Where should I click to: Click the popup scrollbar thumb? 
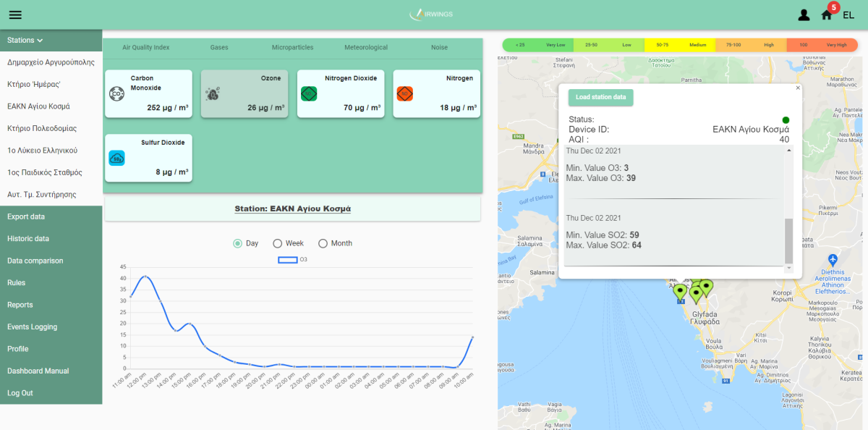[789, 241]
